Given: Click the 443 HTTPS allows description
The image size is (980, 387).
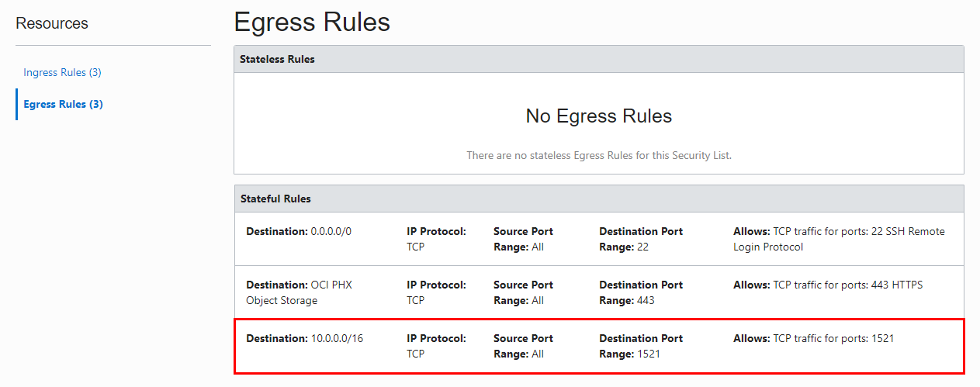Looking at the screenshot, I should pos(828,285).
